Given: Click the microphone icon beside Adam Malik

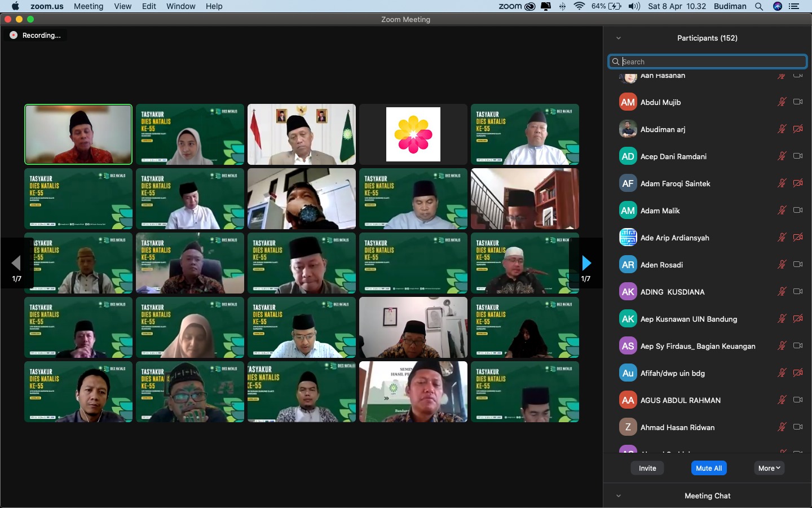Looking at the screenshot, I should point(782,211).
